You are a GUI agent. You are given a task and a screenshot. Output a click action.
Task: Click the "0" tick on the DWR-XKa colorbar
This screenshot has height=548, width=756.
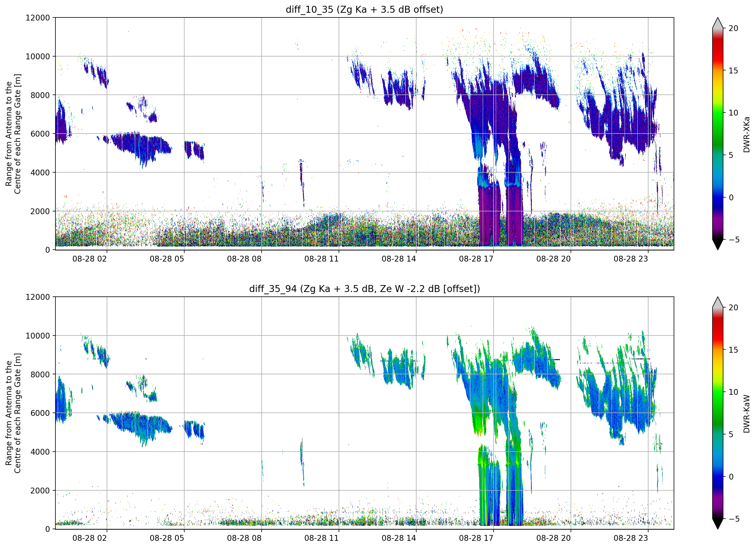point(731,197)
